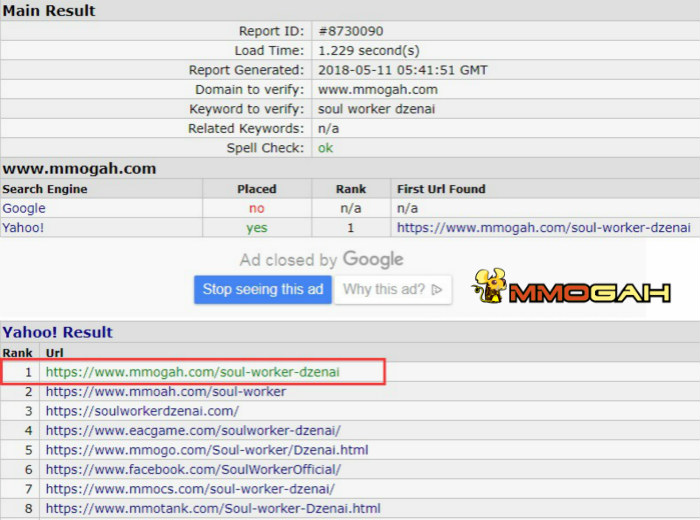
Task: Click the 'Ad closed by Google' text
Action: click(x=321, y=259)
